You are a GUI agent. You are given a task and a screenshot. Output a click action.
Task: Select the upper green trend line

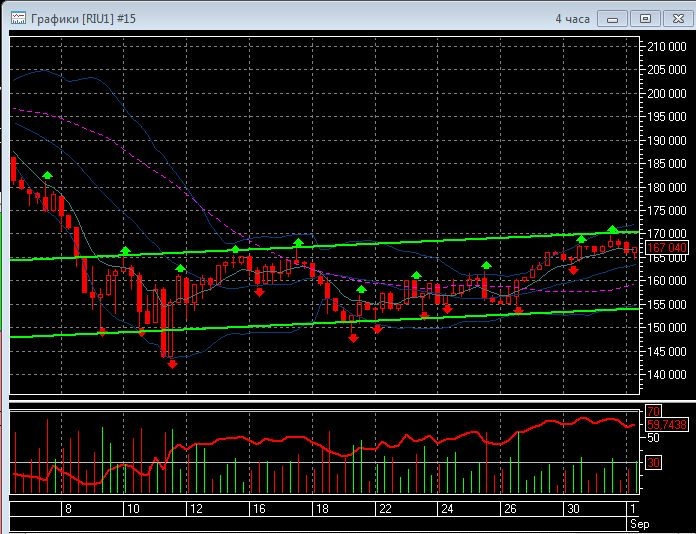coord(324,245)
